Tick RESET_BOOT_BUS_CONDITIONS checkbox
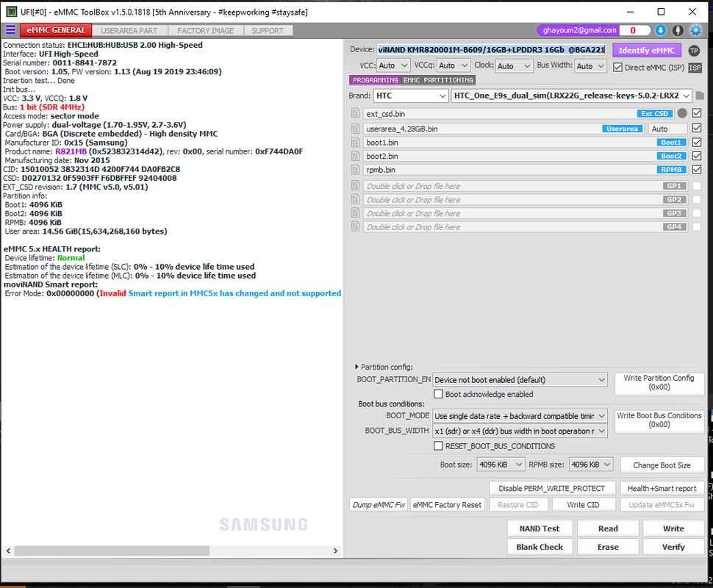 coord(438,446)
